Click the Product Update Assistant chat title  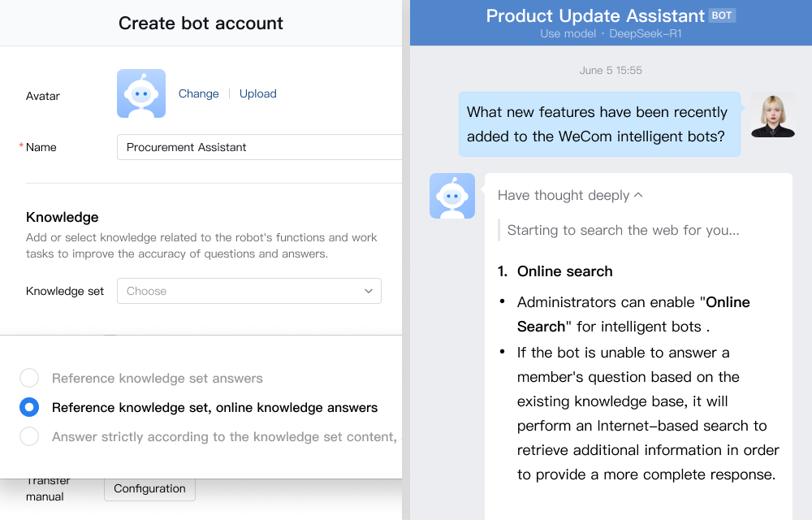pyautogui.click(x=594, y=15)
